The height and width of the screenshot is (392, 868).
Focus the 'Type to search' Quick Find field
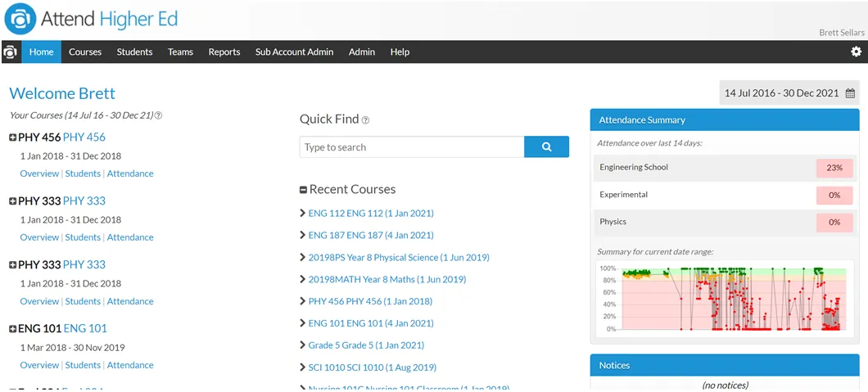click(x=412, y=147)
